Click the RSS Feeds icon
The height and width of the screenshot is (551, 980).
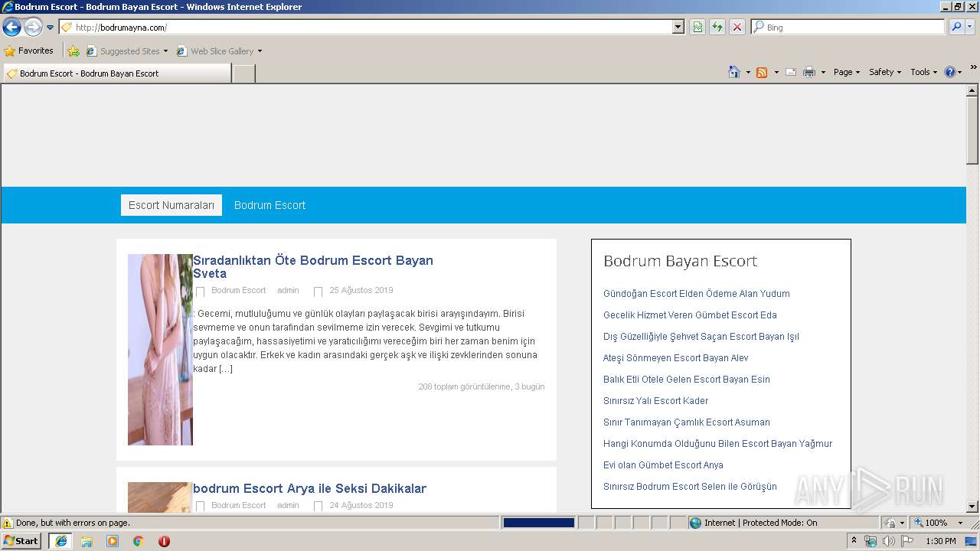[x=762, y=72]
